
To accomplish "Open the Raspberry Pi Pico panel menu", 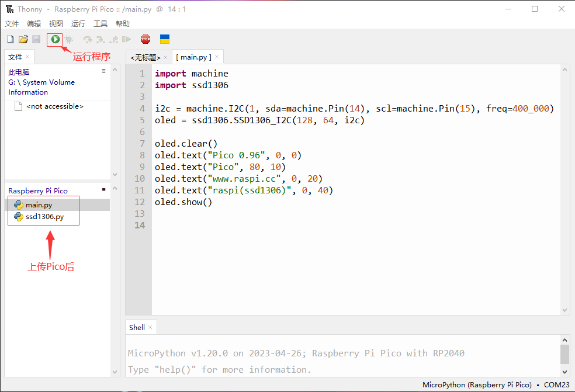I will [x=103, y=189].
